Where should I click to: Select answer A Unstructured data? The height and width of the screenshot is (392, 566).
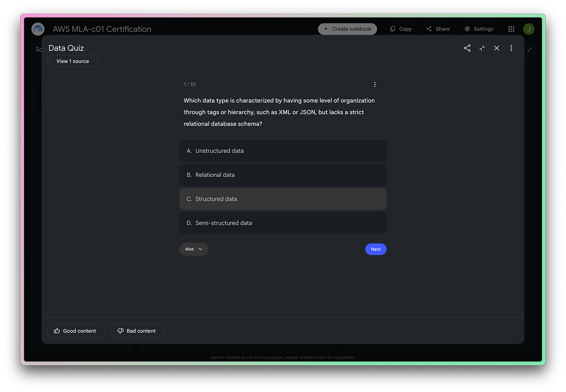click(x=283, y=151)
